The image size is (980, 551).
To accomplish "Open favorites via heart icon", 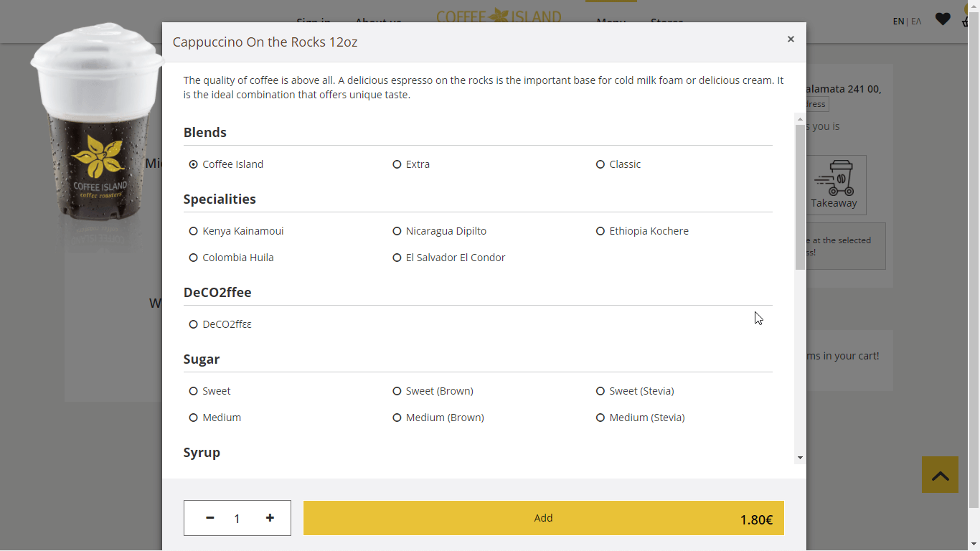I will point(943,19).
